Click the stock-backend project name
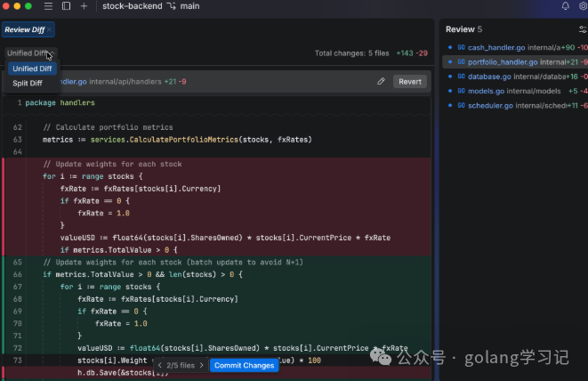This screenshot has height=381, width=588. coord(133,6)
